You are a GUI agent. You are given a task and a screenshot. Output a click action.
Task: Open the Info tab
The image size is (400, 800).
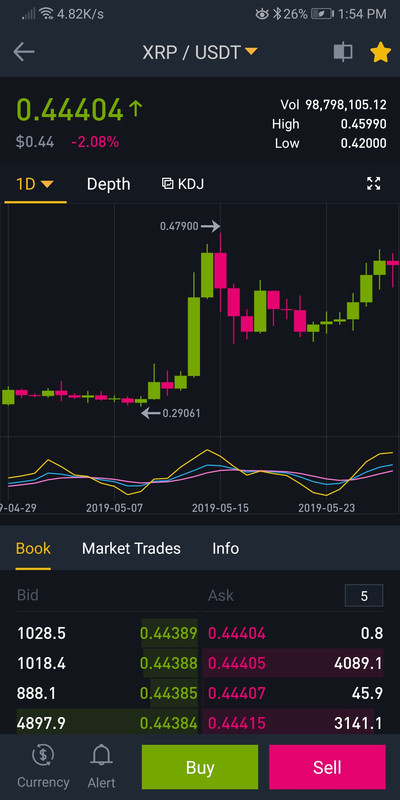tap(226, 548)
